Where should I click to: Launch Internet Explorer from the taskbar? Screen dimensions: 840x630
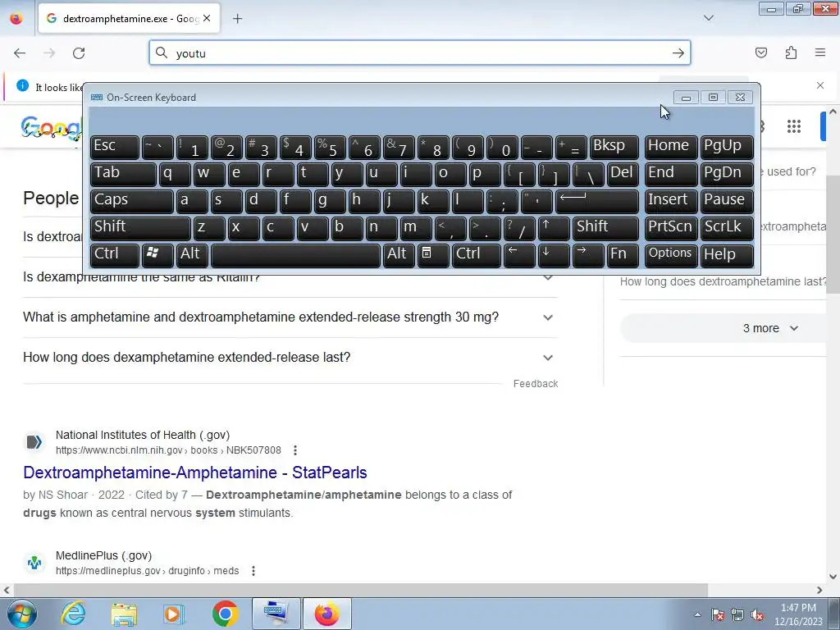click(x=74, y=614)
